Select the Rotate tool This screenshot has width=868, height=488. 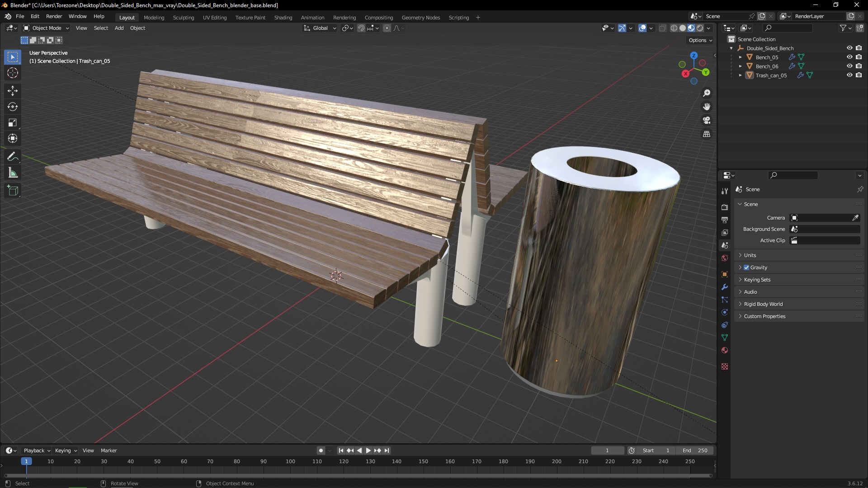[x=13, y=107]
